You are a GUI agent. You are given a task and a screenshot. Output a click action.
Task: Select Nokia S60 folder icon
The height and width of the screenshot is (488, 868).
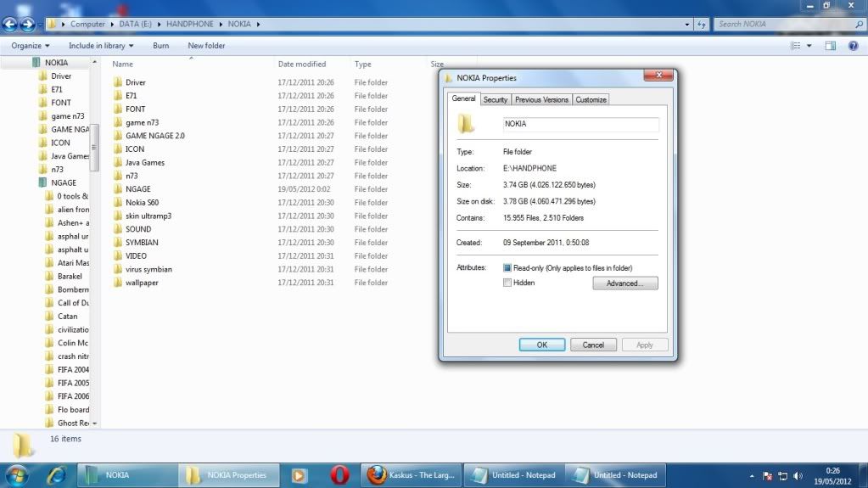(117, 202)
